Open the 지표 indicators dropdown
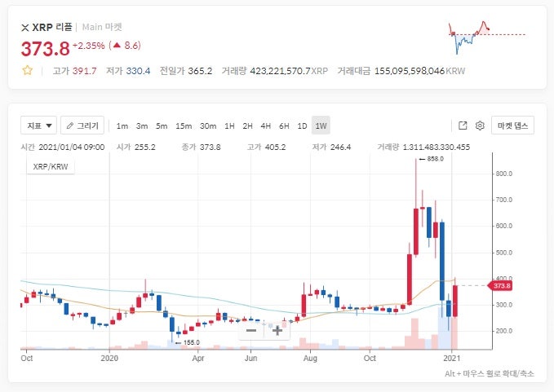Image resolution: width=554 pixels, height=392 pixels. tap(38, 126)
